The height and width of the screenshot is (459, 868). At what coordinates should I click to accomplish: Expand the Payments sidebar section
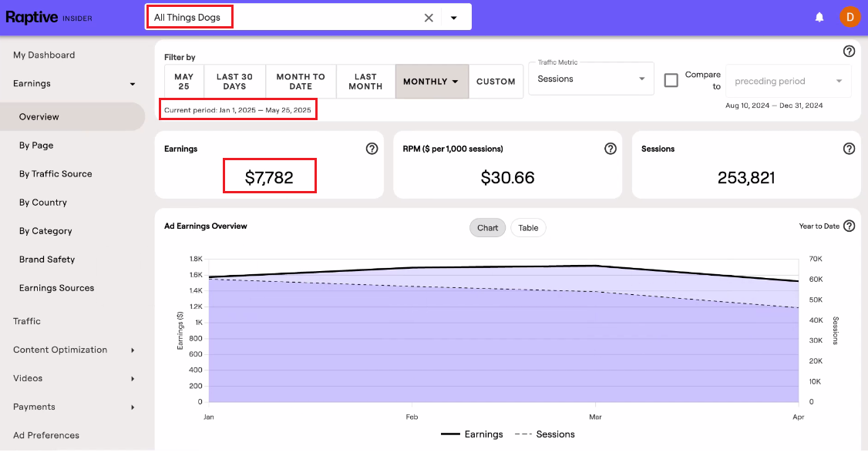[133, 407]
